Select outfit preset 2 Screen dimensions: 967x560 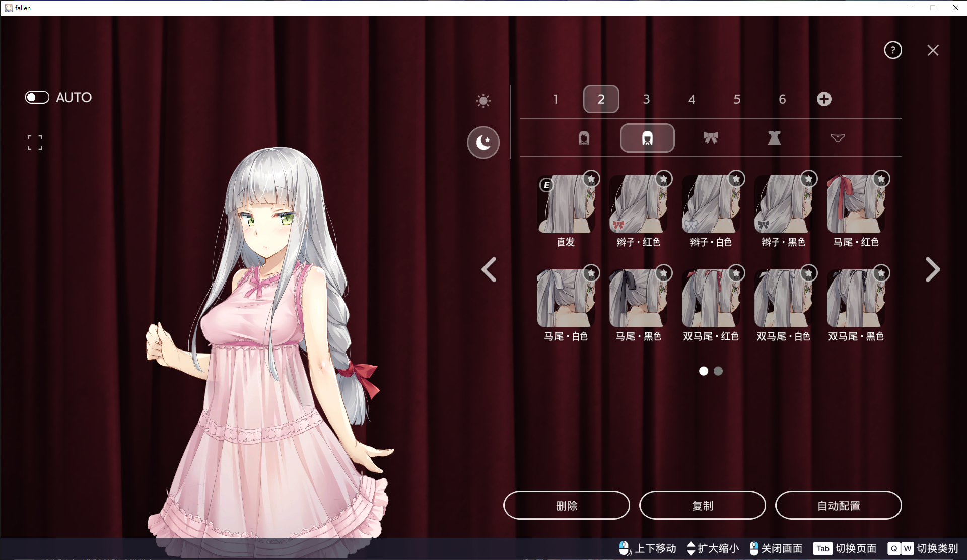(601, 99)
